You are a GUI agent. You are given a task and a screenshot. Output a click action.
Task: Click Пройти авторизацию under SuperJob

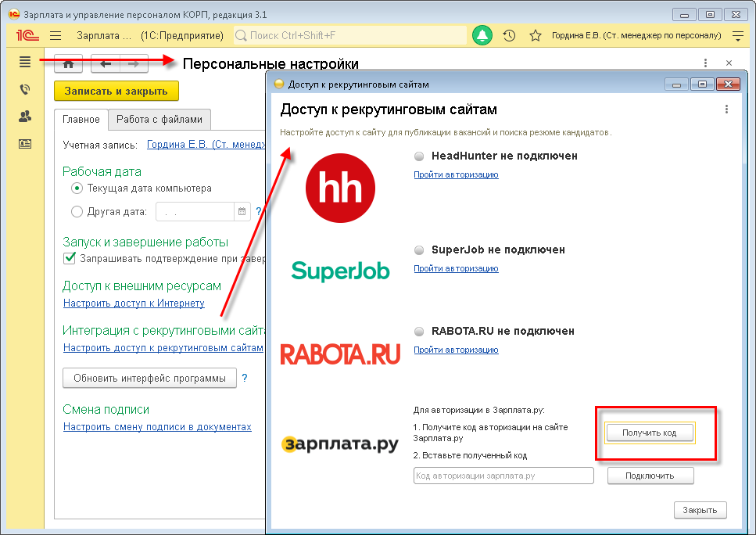pyautogui.click(x=456, y=268)
